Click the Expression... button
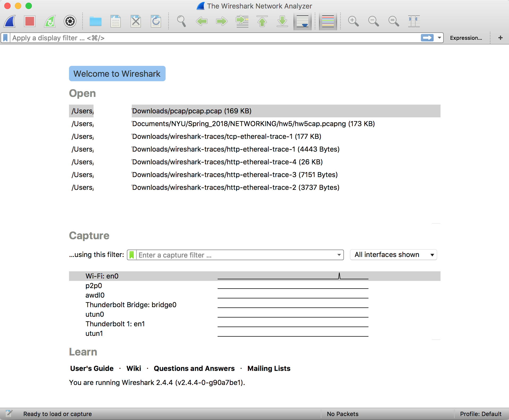509x420 pixels. (x=466, y=38)
